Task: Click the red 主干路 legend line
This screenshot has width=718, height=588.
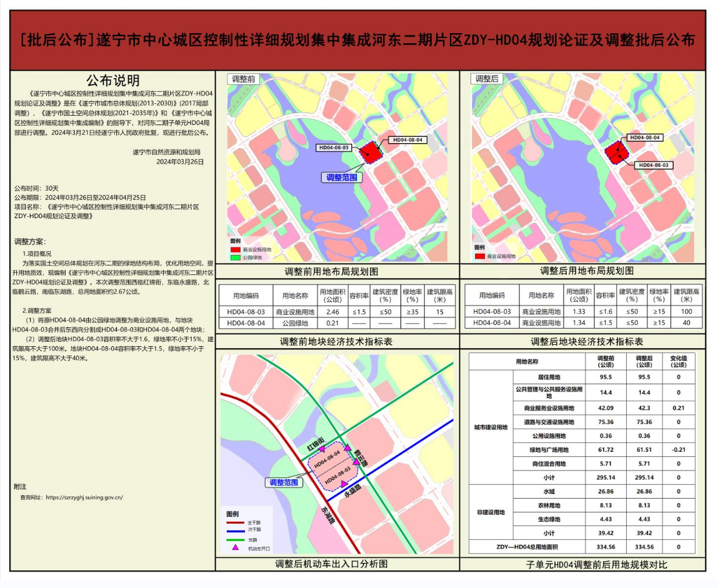Action: pyautogui.click(x=235, y=522)
